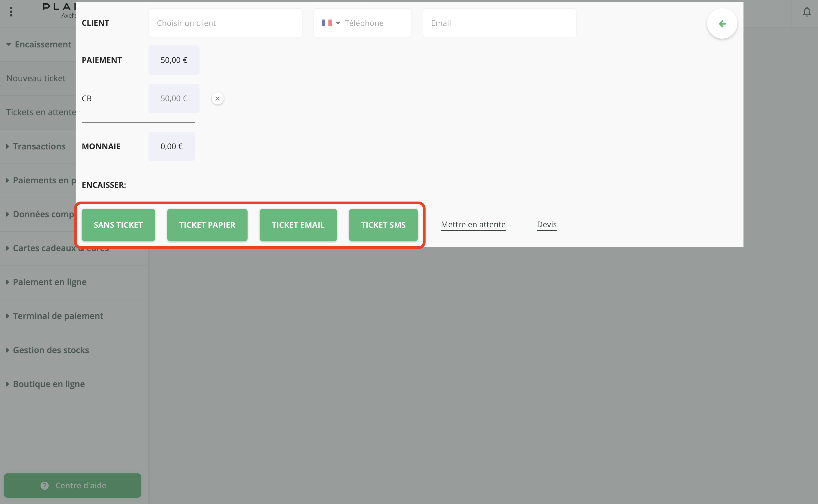Open Nouveau ticket menu item
The height and width of the screenshot is (504, 818).
point(36,78)
